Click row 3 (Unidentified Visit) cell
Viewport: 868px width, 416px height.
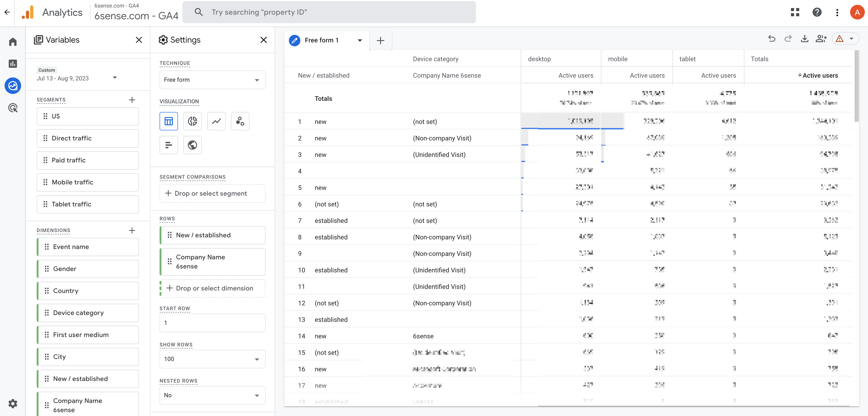[439, 154]
